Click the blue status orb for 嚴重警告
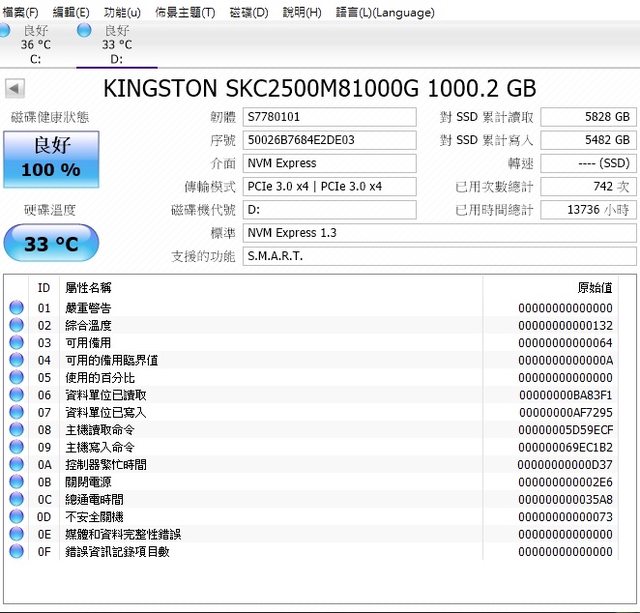 click(16, 308)
